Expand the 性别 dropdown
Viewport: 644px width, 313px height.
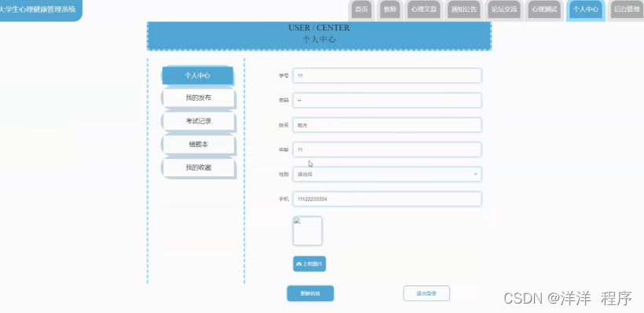387,175
